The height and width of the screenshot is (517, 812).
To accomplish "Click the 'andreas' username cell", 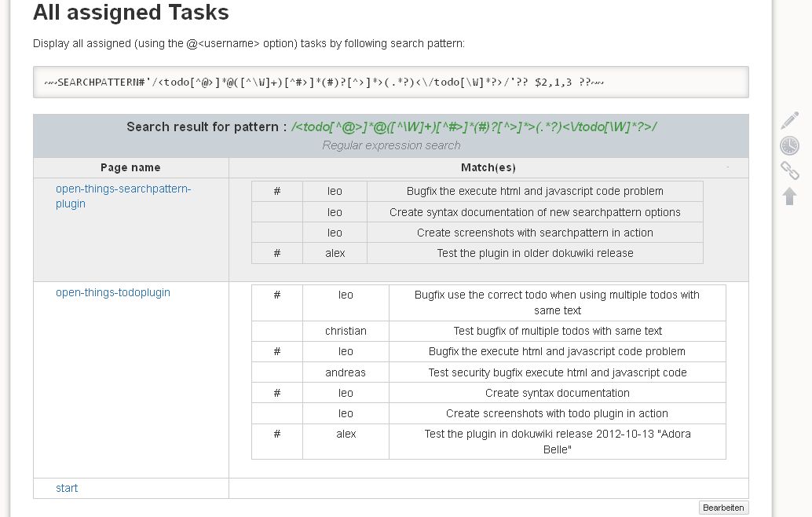I will 346,372.
